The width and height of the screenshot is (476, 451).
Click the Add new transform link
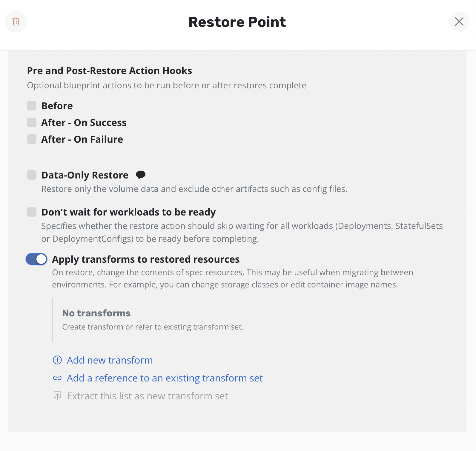(110, 360)
